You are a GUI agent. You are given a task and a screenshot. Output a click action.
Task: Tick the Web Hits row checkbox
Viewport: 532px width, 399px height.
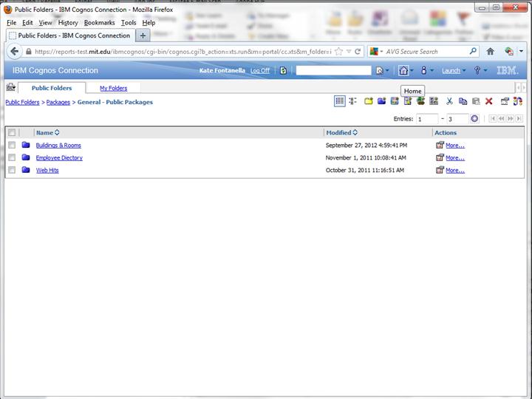(x=12, y=171)
